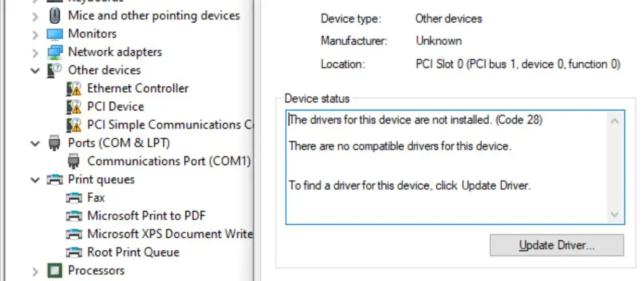Select the Network adapters label
This screenshot has height=281, width=644.
pos(114,52)
